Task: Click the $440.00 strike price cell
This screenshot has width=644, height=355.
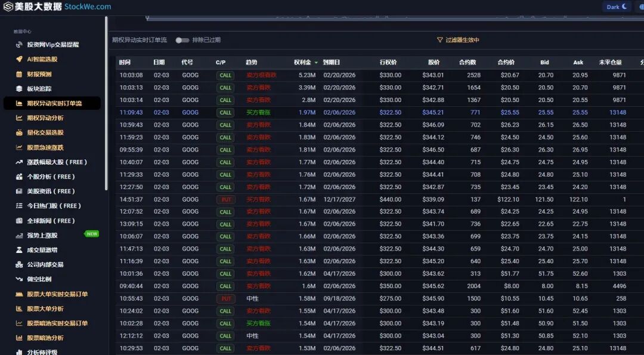Action: tap(390, 199)
